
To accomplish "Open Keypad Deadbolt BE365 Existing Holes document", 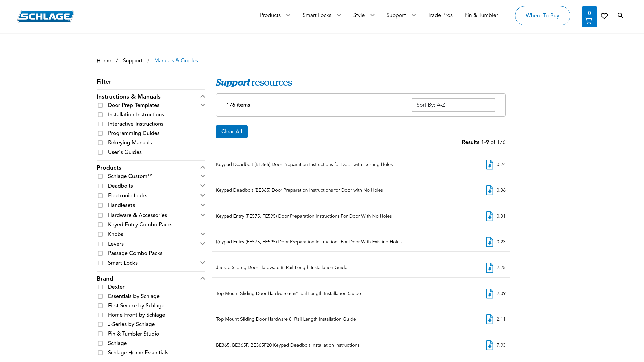I will click(304, 165).
